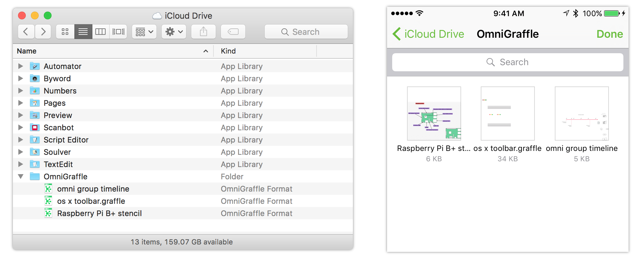Image resolution: width=644 pixels, height=258 pixels.
Task: Expand the Automator folder
Action: pyautogui.click(x=21, y=66)
